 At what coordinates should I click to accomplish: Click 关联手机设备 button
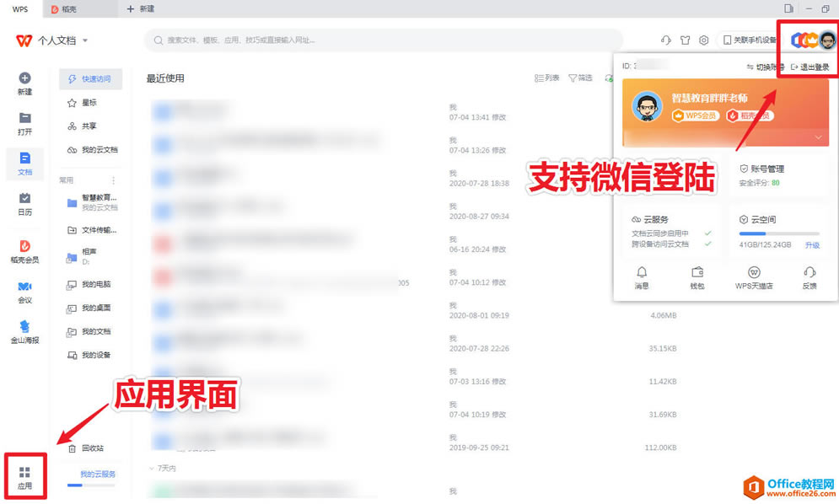pos(749,40)
